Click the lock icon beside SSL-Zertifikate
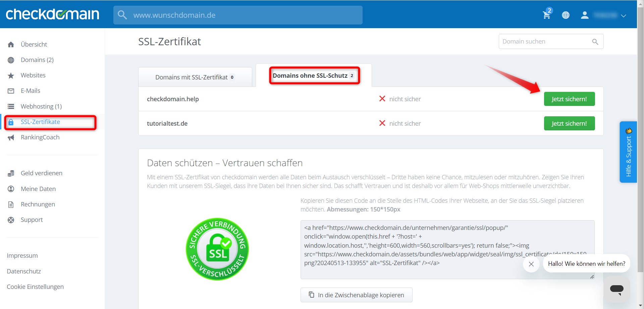 11,122
